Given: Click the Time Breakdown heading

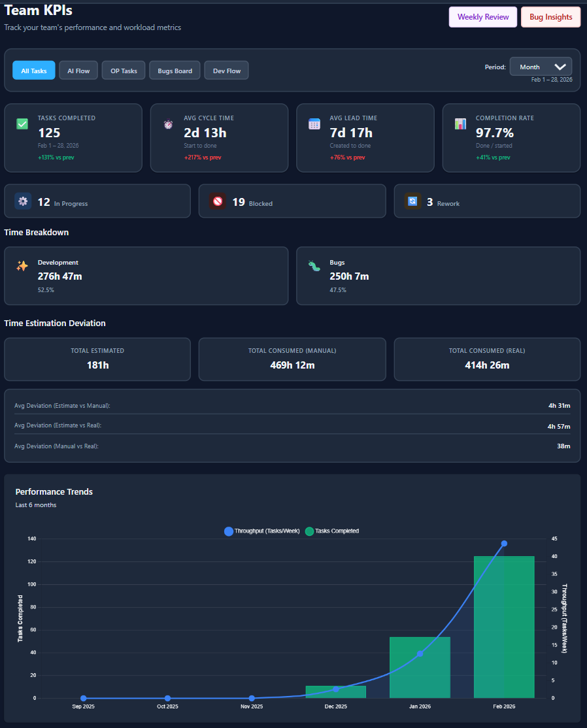Looking at the screenshot, I should point(36,232).
